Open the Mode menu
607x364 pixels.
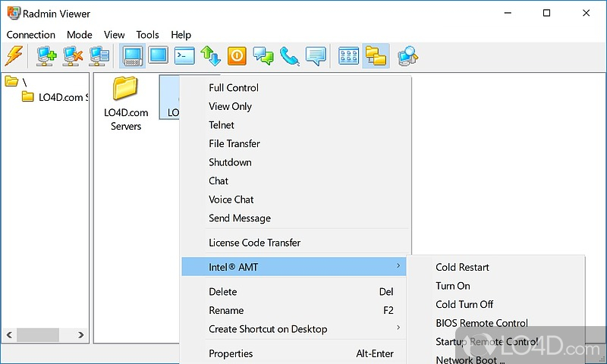click(x=80, y=35)
